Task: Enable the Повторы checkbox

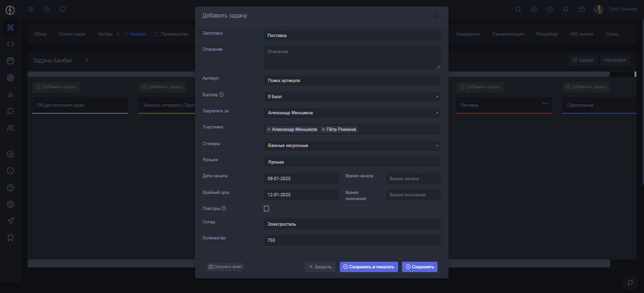Action: 266,209
